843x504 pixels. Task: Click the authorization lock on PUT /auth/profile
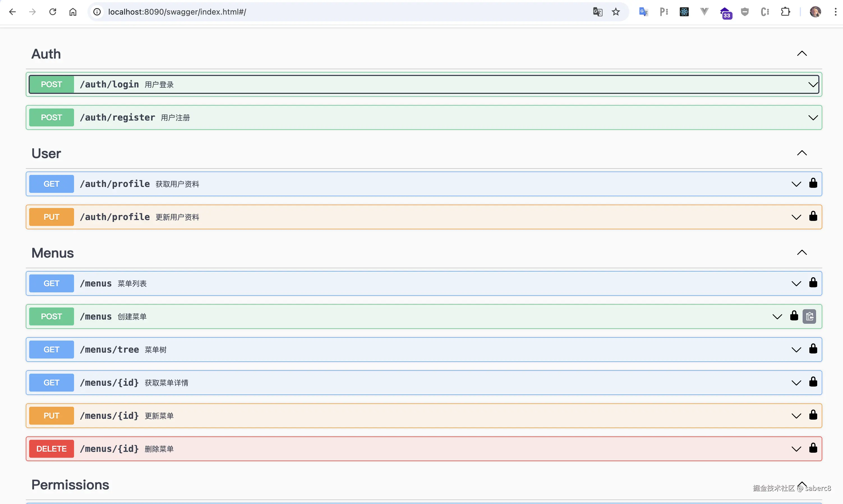pyautogui.click(x=813, y=216)
